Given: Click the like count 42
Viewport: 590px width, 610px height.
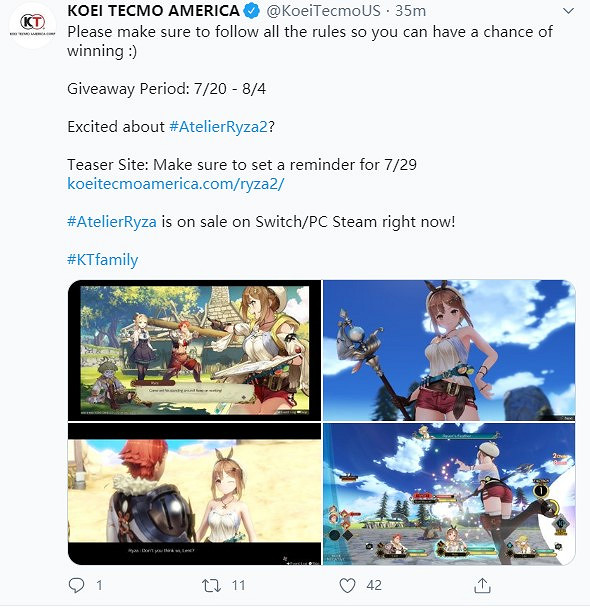Looking at the screenshot, I should click(x=374, y=585).
